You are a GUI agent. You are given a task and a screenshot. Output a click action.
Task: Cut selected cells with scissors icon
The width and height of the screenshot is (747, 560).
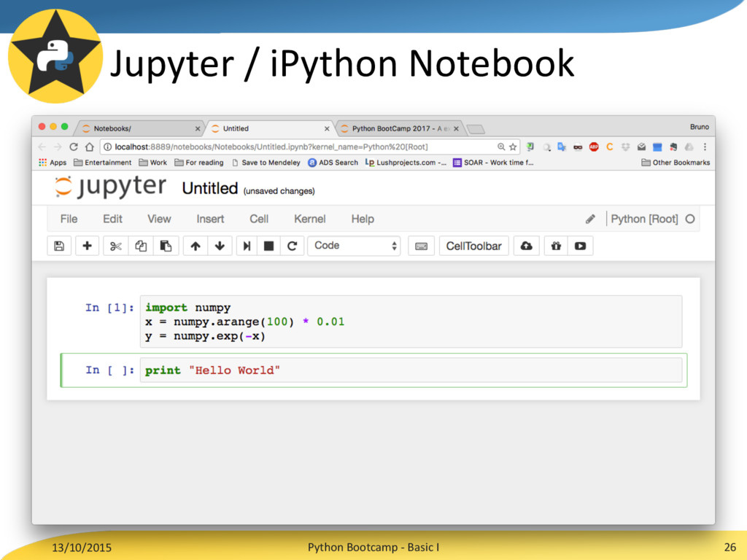(x=116, y=246)
